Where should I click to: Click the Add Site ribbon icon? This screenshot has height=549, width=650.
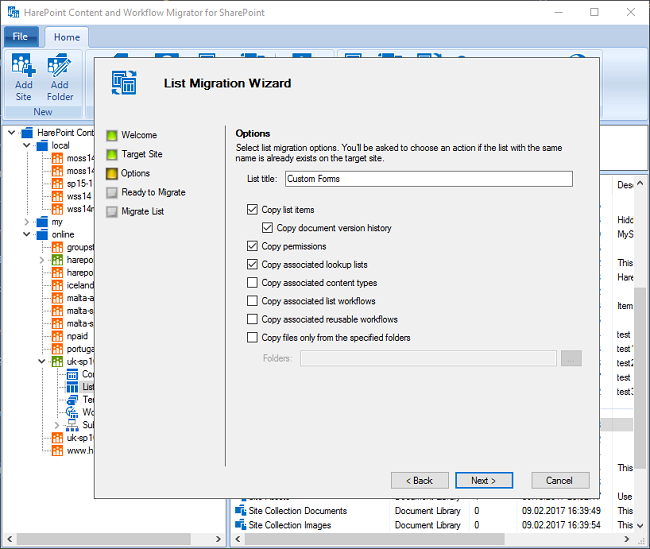[x=23, y=65]
